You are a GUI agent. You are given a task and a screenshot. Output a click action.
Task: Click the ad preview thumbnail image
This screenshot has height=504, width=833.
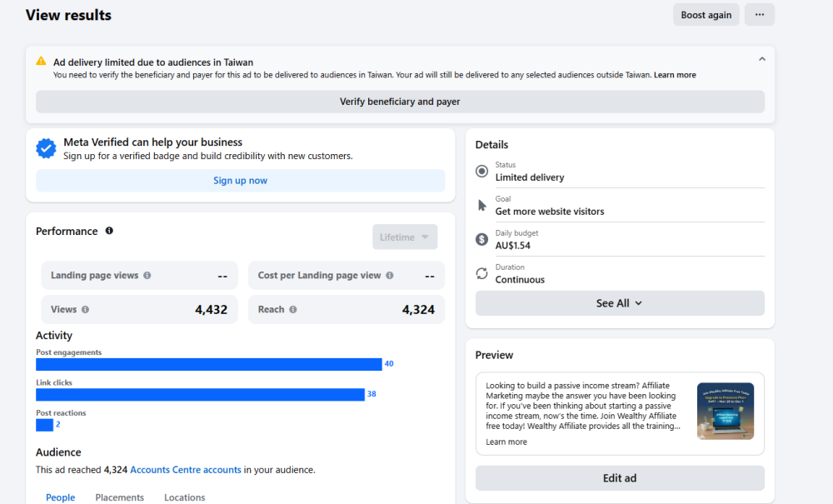[725, 411]
